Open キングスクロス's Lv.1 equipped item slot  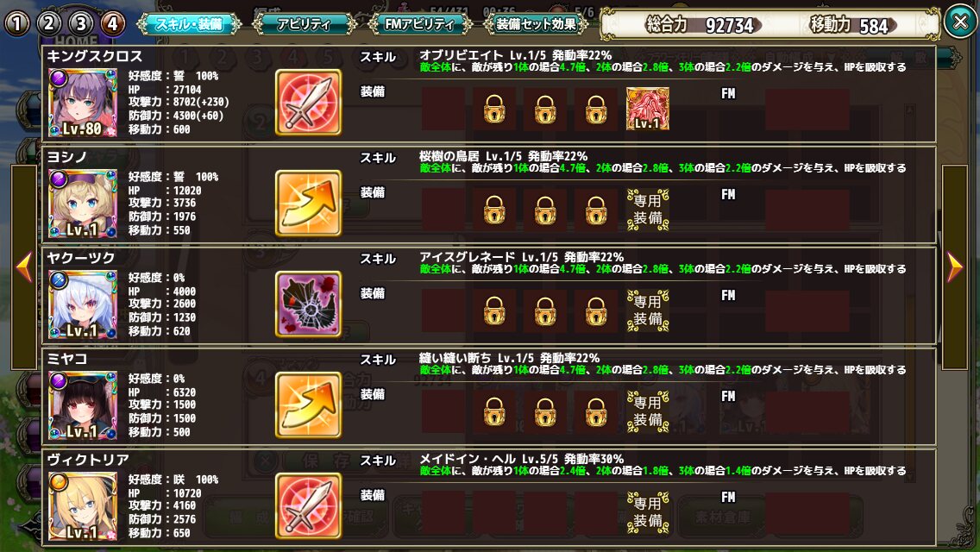[648, 109]
